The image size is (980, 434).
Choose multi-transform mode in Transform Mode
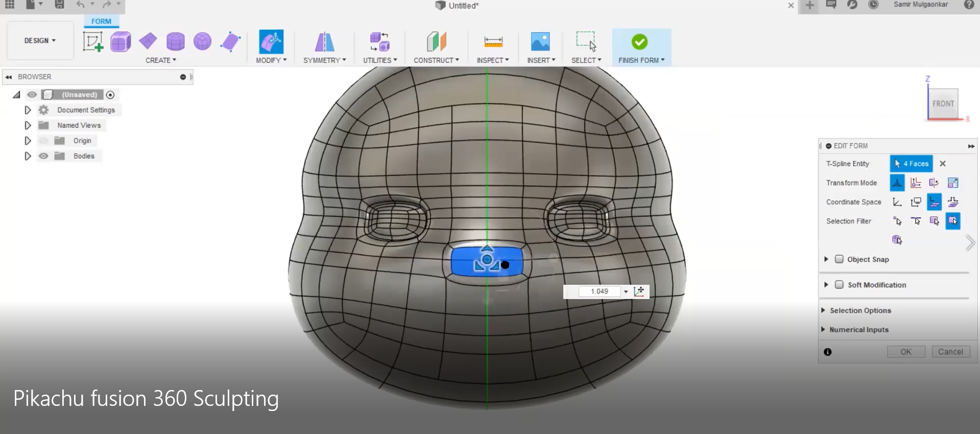(897, 182)
